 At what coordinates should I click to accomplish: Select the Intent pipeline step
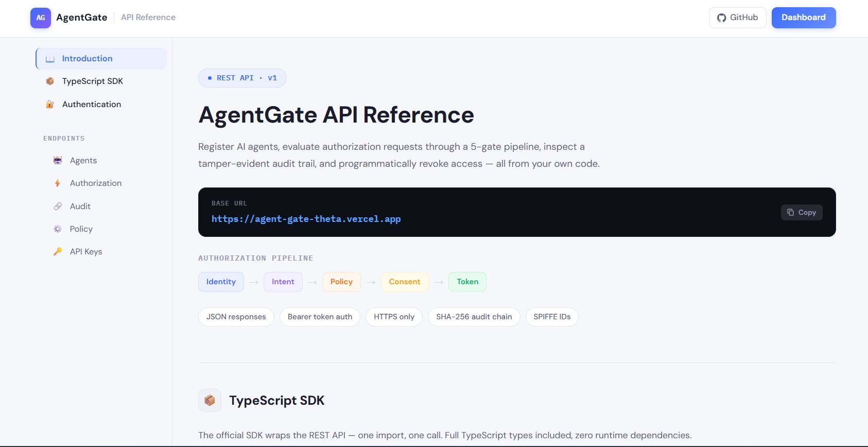[283, 282]
